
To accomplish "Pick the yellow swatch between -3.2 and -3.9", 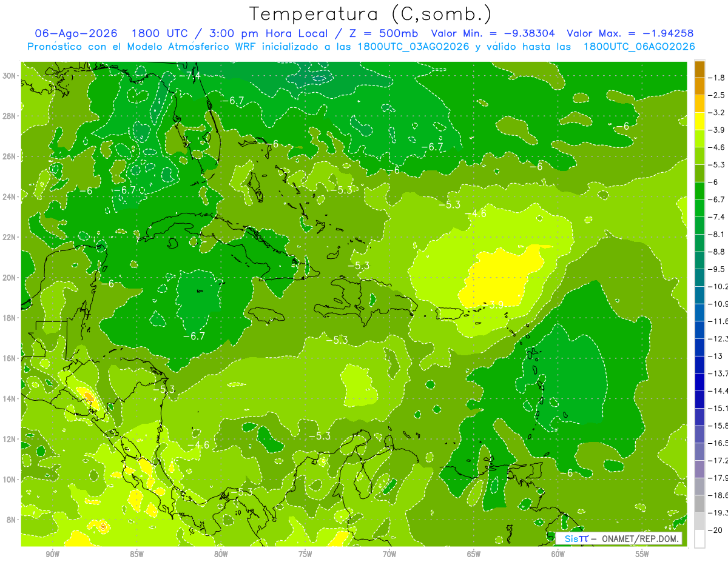I will coord(699,121).
